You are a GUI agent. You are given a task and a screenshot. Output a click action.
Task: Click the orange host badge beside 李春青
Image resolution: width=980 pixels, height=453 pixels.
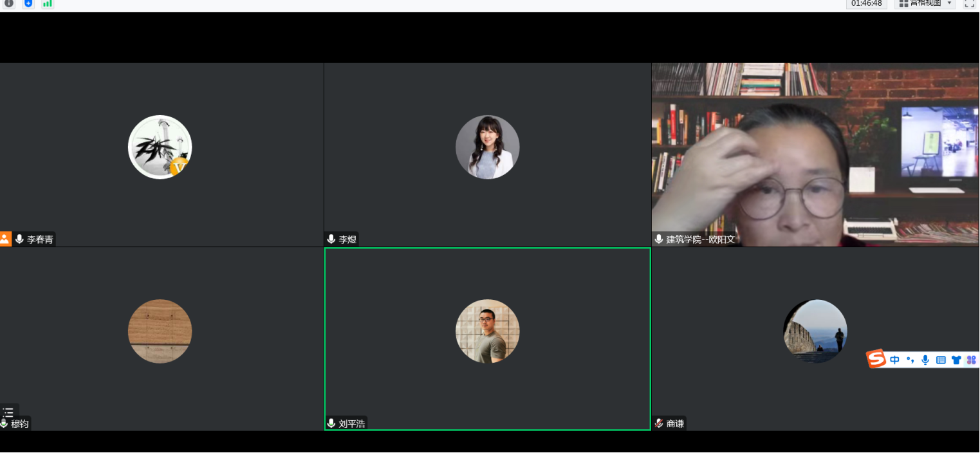pyautogui.click(x=5, y=239)
